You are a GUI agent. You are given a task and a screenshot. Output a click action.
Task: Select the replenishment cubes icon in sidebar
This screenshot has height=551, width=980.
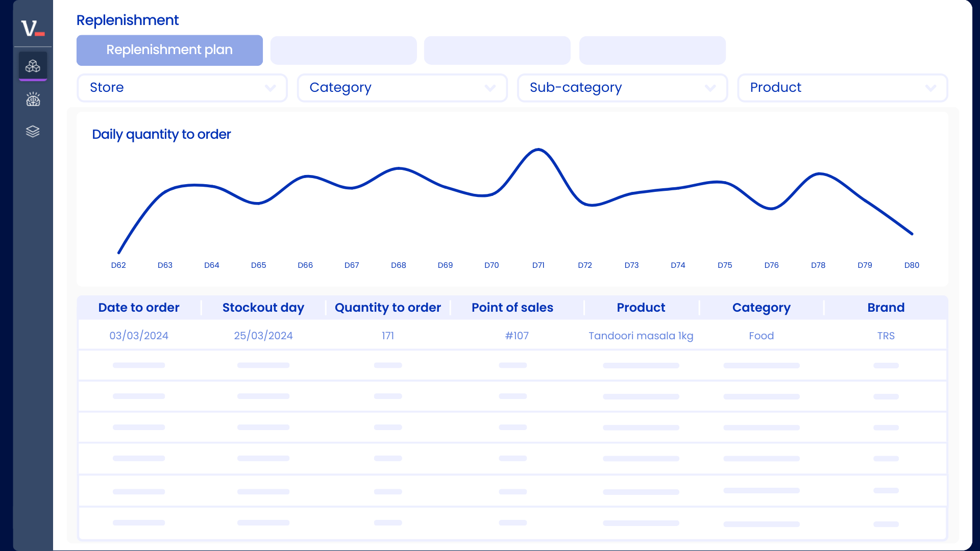[33, 66]
